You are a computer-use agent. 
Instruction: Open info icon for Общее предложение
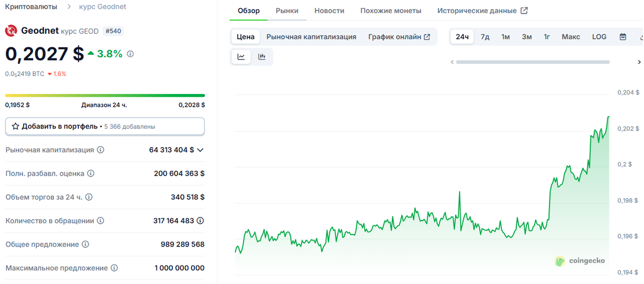[x=85, y=245]
